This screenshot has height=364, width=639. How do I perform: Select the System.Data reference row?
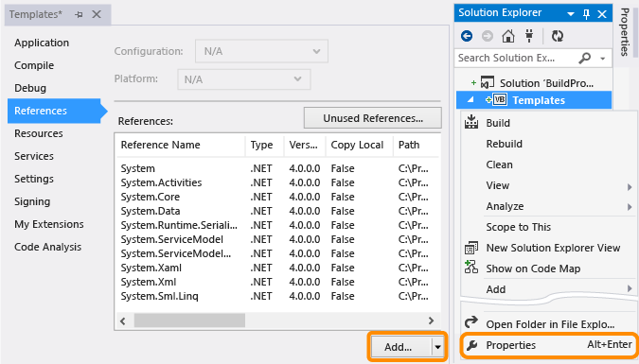(x=277, y=212)
